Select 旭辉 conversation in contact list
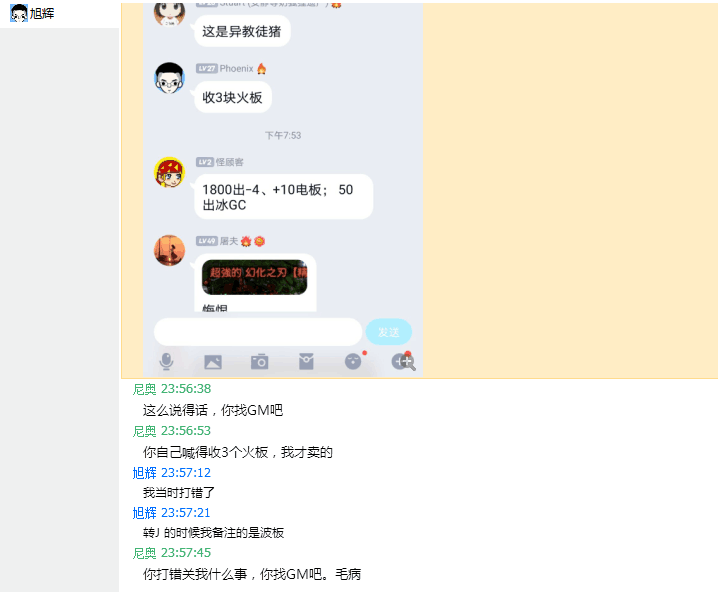718x592 pixels. [60, 14]
